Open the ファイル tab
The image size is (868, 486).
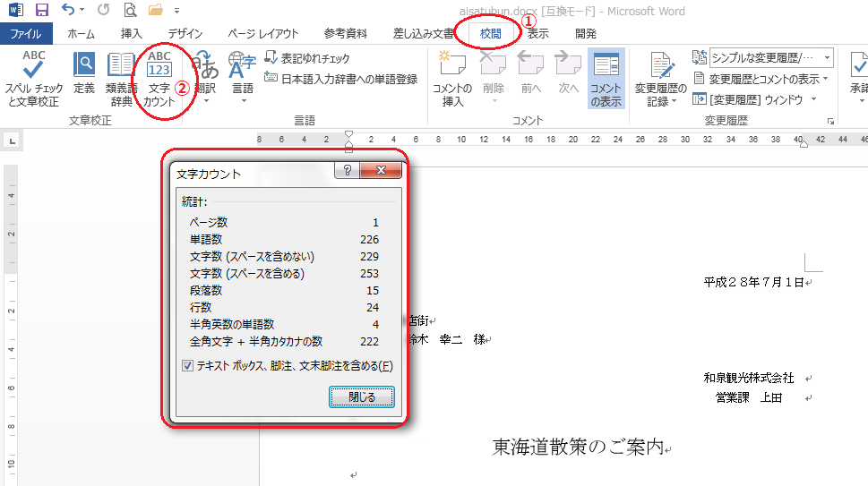point(26,34)
